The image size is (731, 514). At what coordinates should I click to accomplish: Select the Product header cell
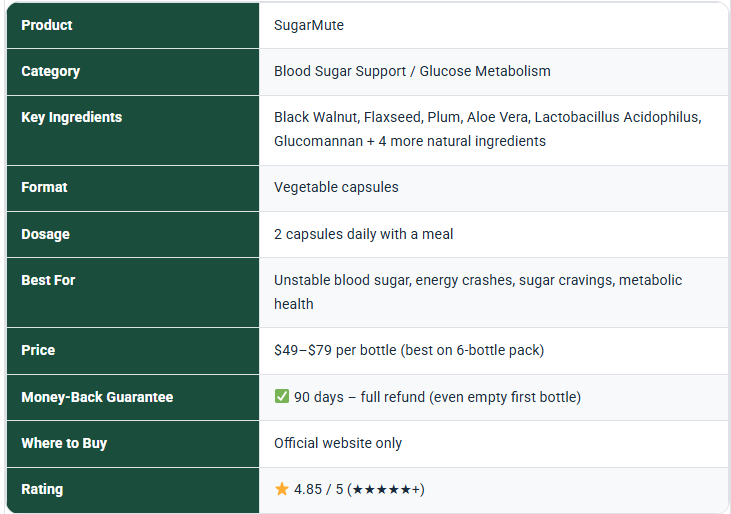[133, 25]
